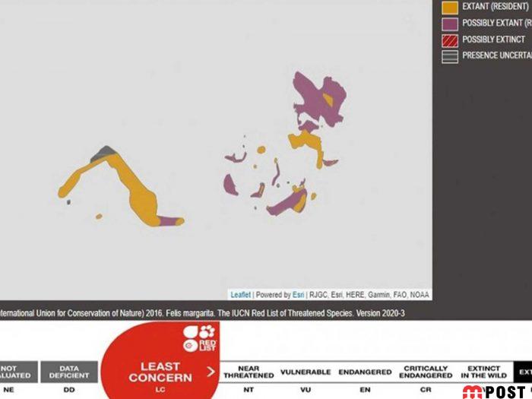532x399 pixels.
Task: Click the Possibly Extinct legend label
Action: 494,39
